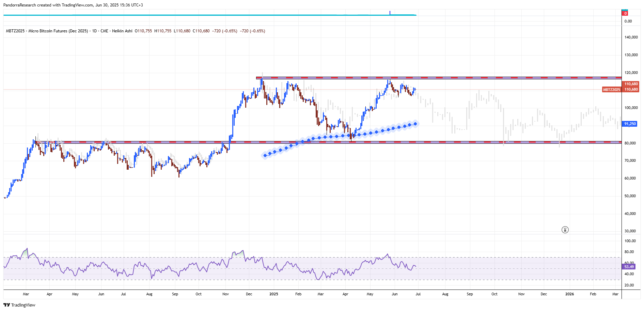Select the lower red dashed support zone
644x311 pixels.
tap(329, 142)
